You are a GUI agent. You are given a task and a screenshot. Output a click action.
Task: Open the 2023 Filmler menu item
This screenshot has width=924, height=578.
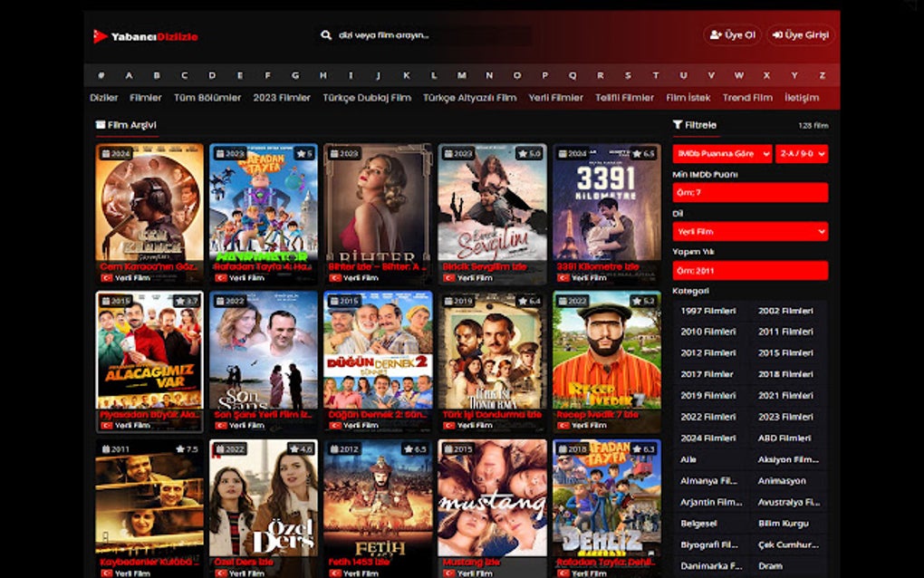(x=282, y=98)
